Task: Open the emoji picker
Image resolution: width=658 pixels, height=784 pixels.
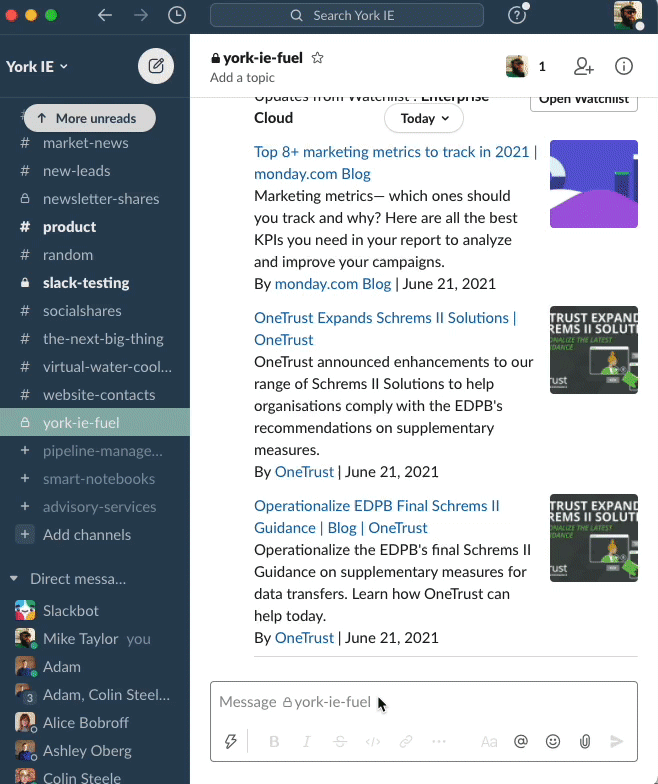Action: [x=552, y=741]
